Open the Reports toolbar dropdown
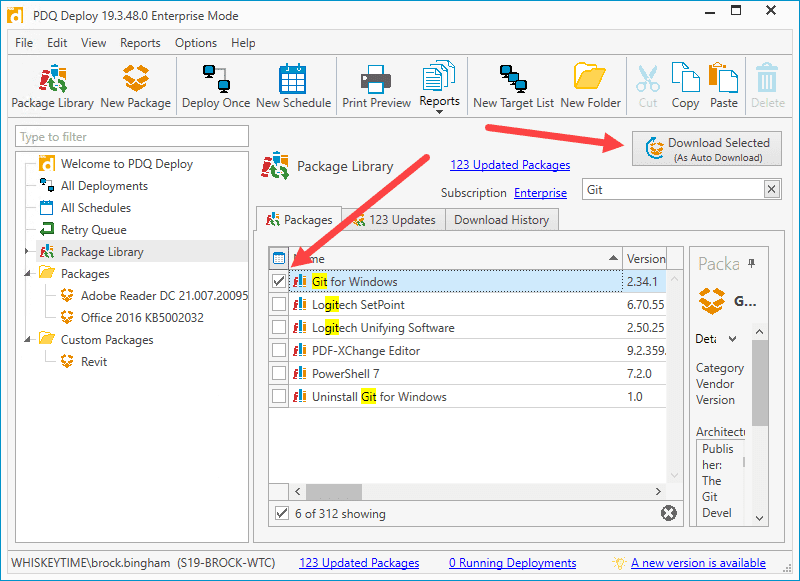 tap(439, 86)
